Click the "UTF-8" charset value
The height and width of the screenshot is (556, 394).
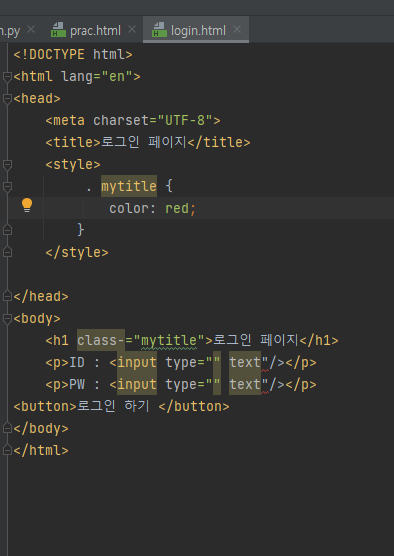click(x=185, y=121)
